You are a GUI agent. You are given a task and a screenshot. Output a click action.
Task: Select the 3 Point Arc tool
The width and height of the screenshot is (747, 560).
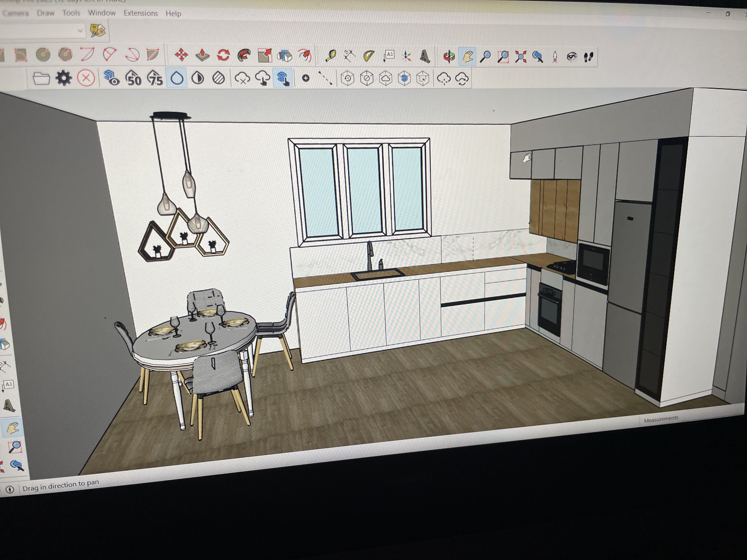(132, 55)
